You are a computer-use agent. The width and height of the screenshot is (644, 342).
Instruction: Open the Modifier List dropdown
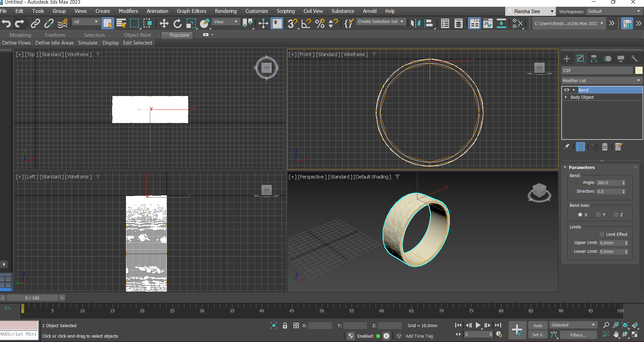pos(602,80)
